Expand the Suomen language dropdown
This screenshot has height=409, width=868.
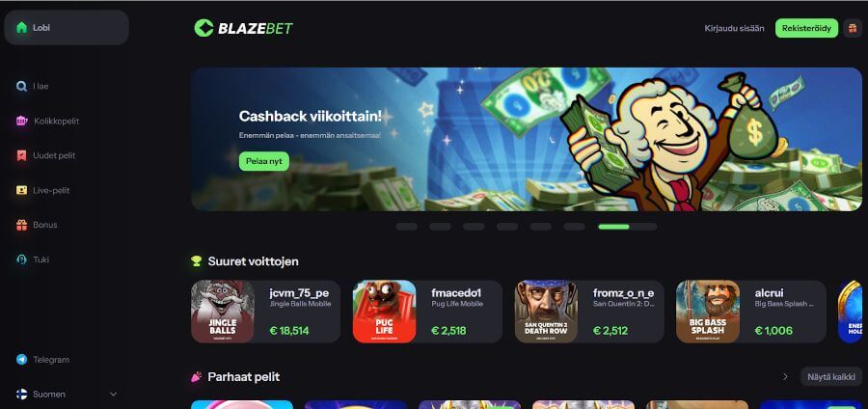[67, 395]
